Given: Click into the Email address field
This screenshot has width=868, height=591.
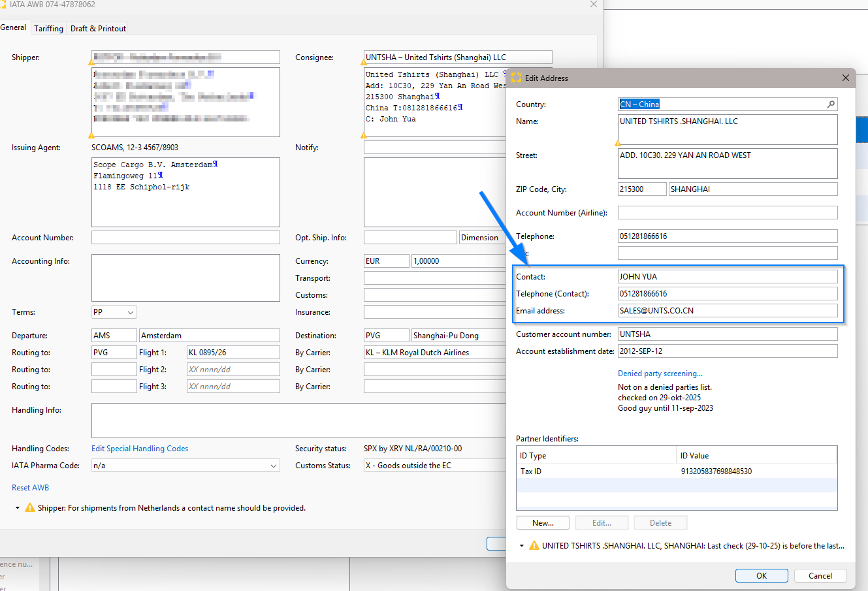Looking at the screenshot, I should tap(727, 311).
